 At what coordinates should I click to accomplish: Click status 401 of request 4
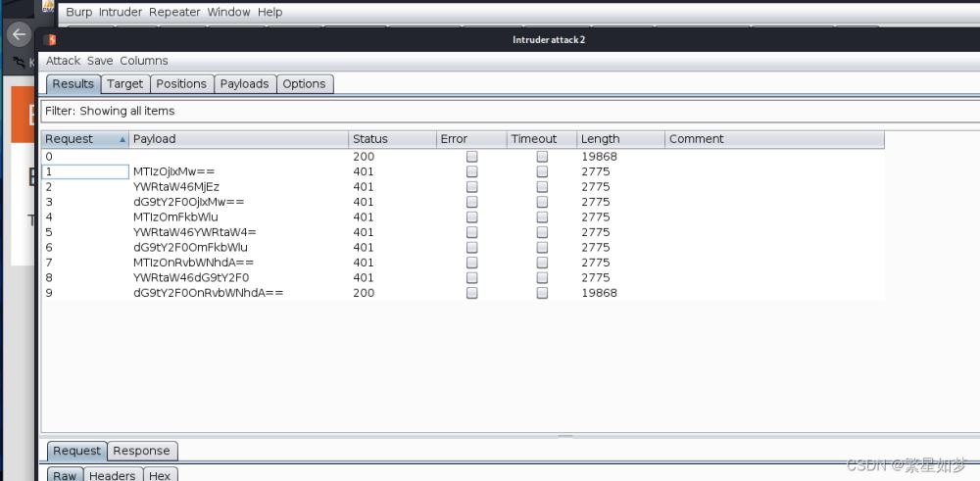click(x=364, y=217)
